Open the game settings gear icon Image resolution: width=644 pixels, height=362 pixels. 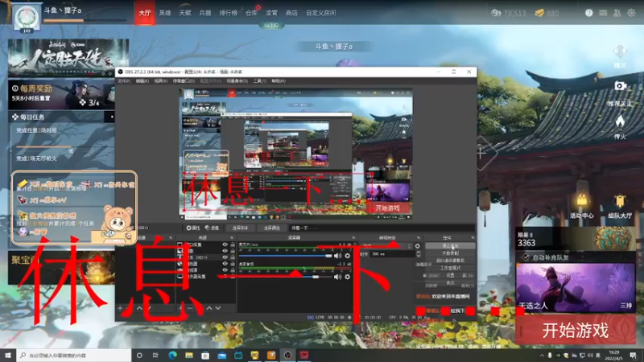coord(631,13)
